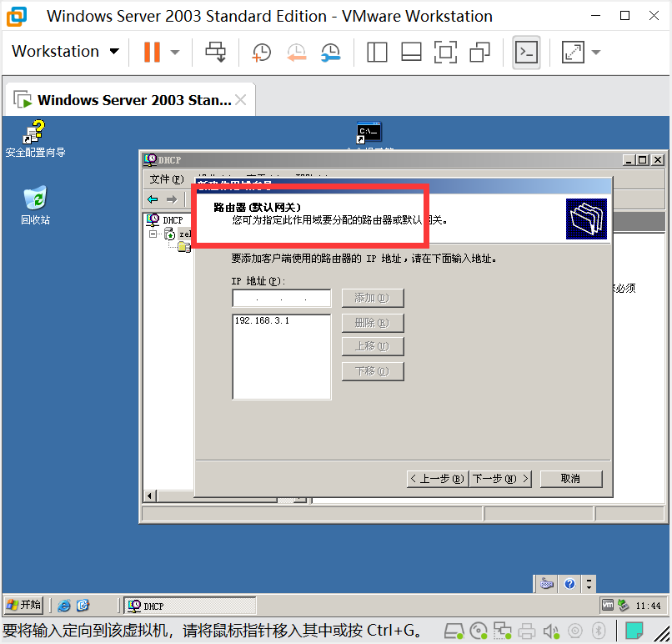
Task: Click the second quick launch icon
Action: 83,606
